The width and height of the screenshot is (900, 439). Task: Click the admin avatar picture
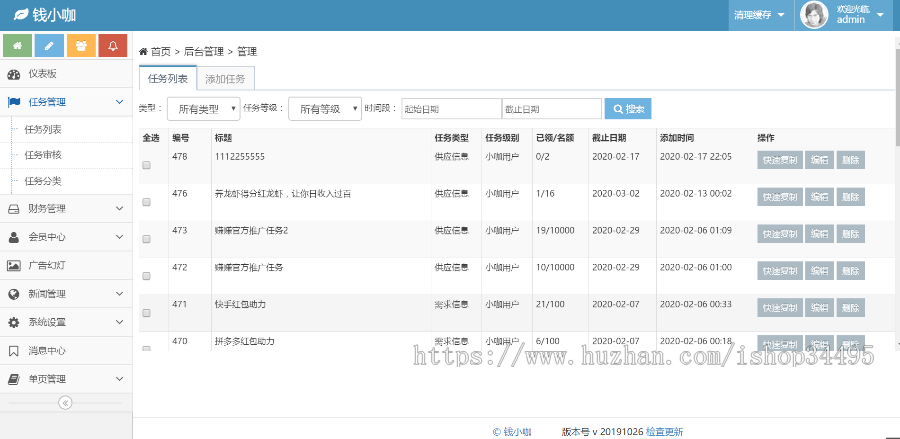coord(814,15)
